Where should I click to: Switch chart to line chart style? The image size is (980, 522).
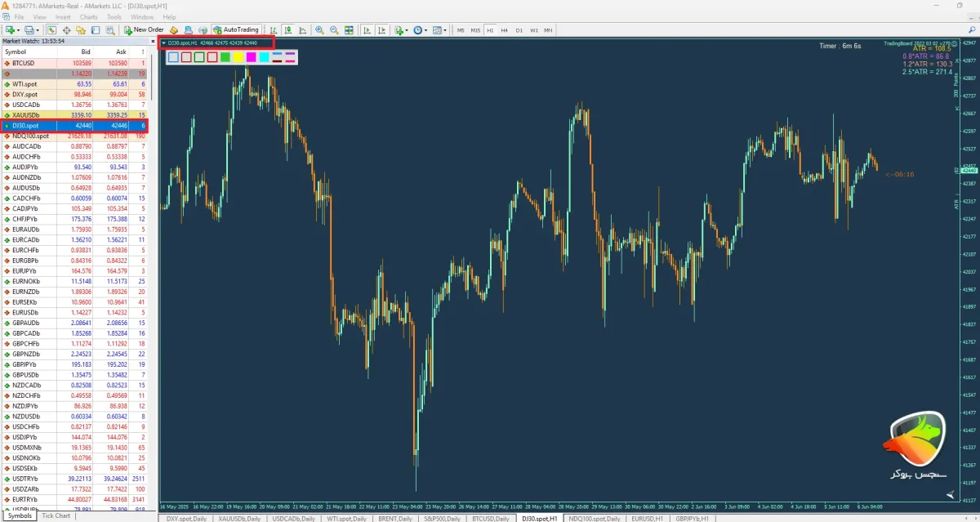[x=302, y=29]
